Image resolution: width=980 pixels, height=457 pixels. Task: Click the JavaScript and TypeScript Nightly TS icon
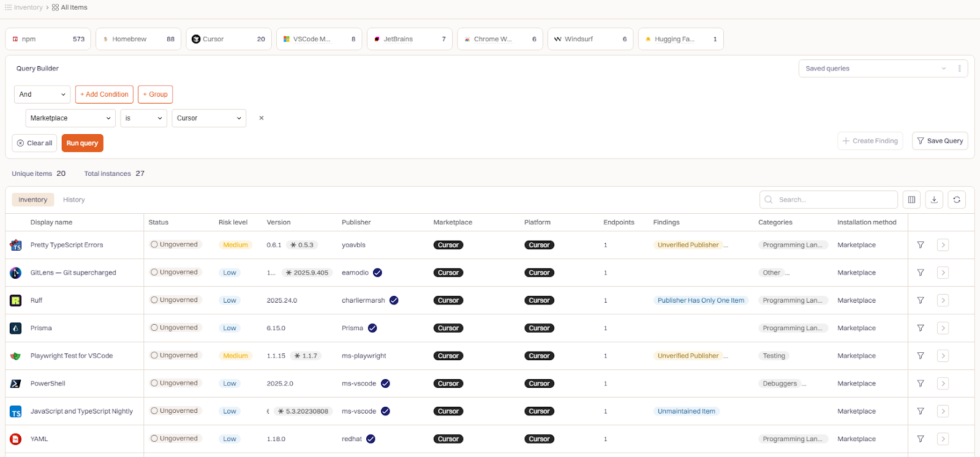tap(16, 412)
